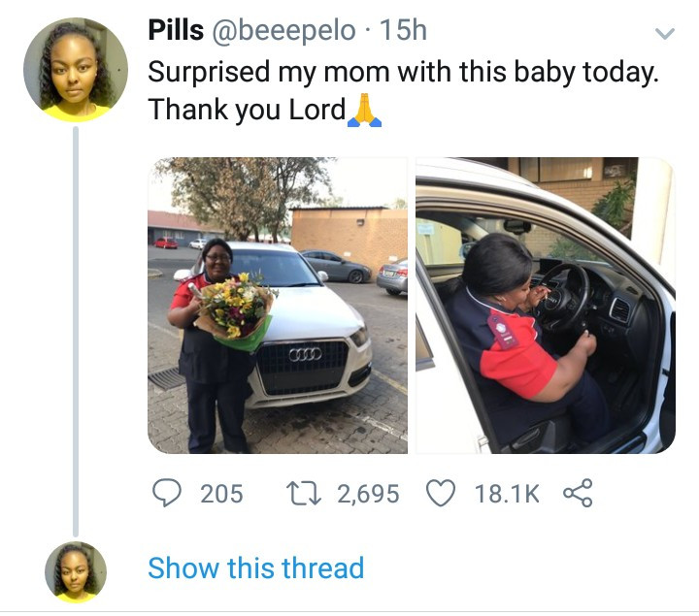Click the 2,695 retweets count
699x616 pixels.
[x=368, y=494]
